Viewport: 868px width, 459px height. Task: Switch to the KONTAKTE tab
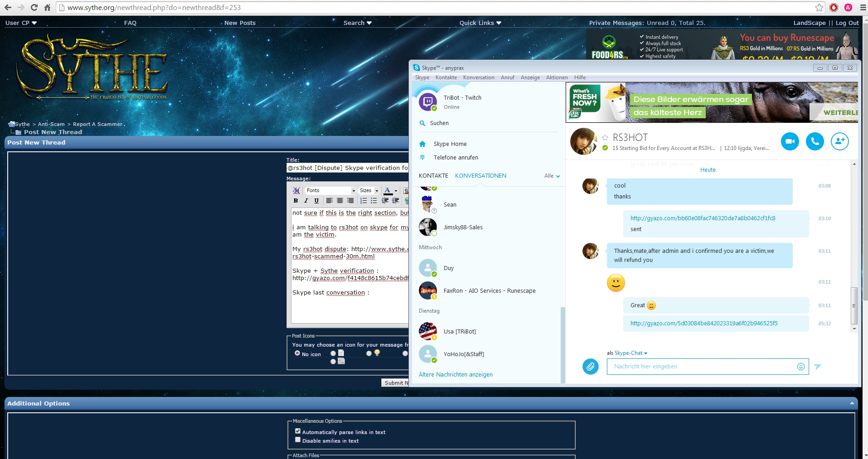[433, 176]
